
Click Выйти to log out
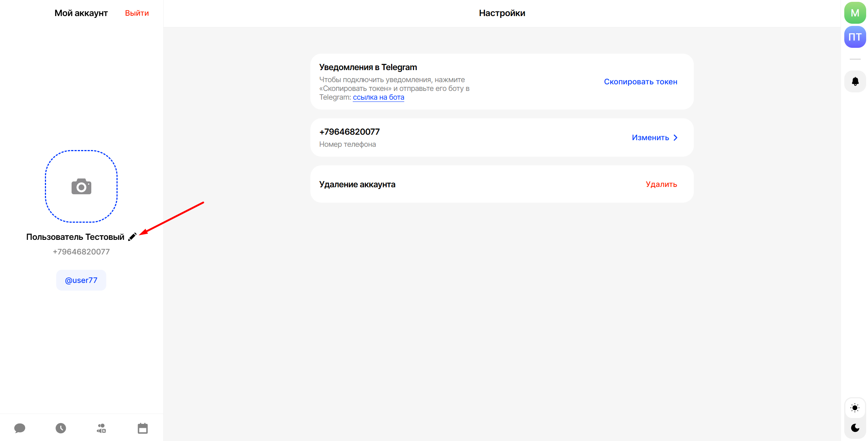tap(137, 13)
